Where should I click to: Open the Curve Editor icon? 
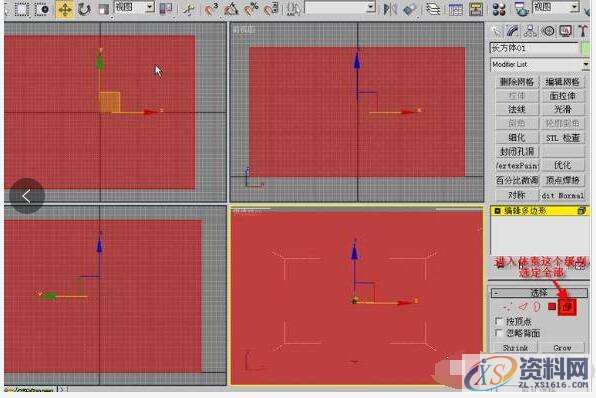[x=456, y=9]
